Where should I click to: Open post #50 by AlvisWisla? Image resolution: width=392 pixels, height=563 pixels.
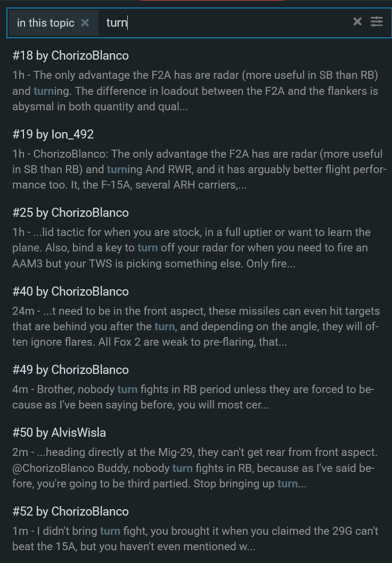(x=59, y=433)
